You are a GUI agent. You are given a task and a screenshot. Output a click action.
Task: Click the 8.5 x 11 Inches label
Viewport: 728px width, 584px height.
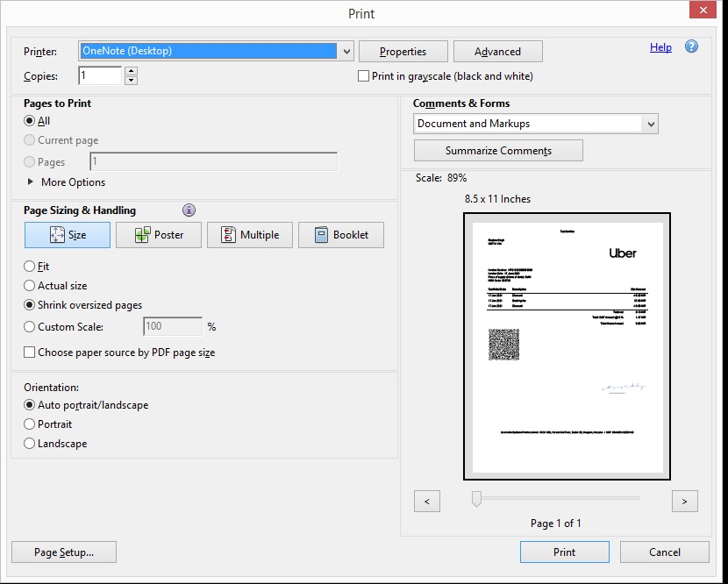click(497, 199)
